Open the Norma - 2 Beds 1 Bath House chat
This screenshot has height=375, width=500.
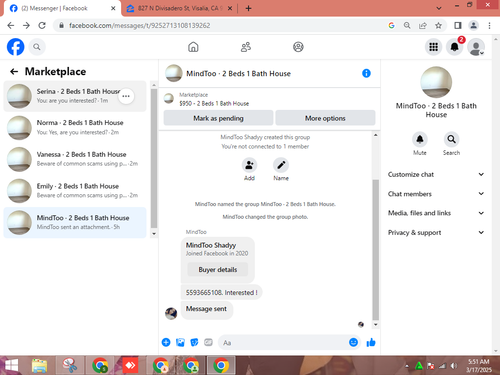[75, 127]
